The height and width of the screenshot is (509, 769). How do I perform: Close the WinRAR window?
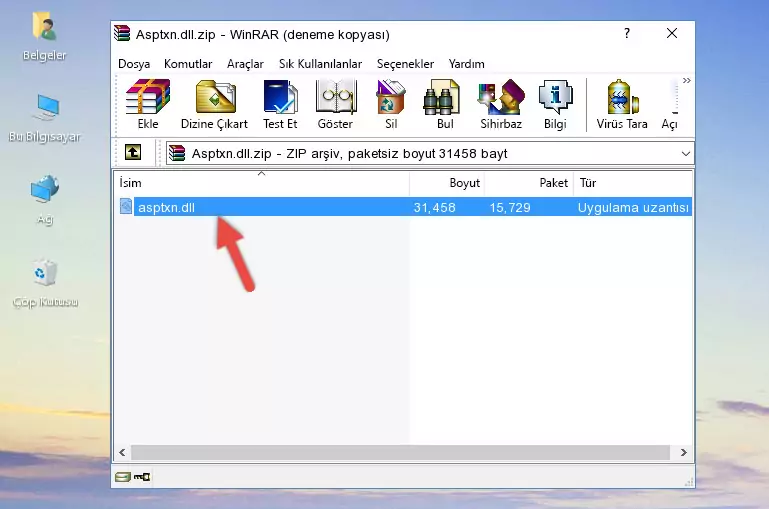(x=672, y=33)
